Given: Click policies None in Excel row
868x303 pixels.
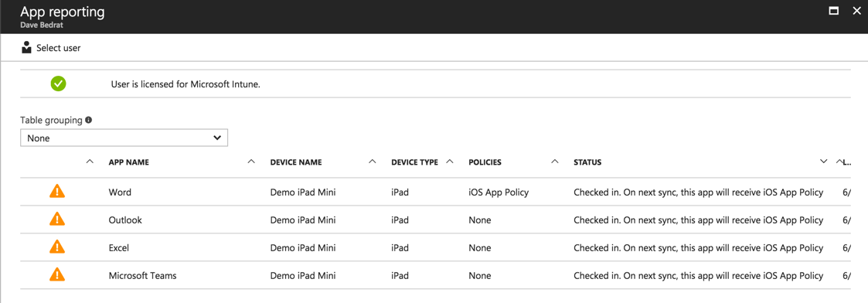Looking at the screenshot, I should click(x=479, y=247).
